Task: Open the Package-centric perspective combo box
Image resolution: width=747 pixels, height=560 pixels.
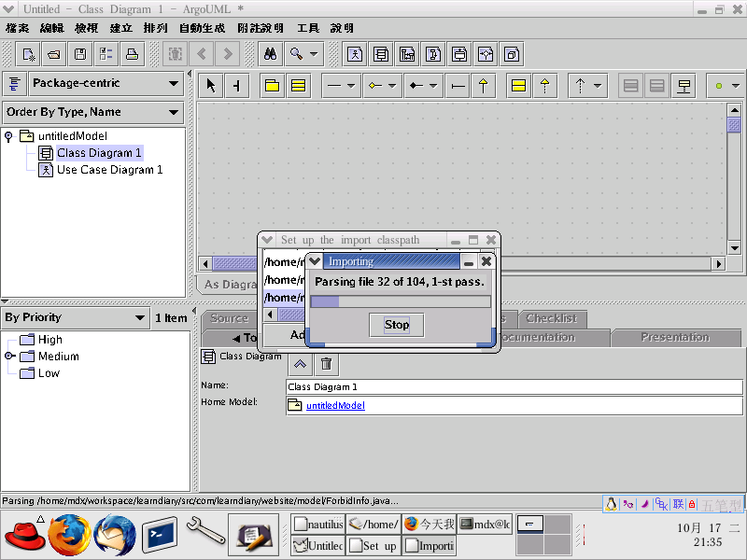Action: click(106, 84)
